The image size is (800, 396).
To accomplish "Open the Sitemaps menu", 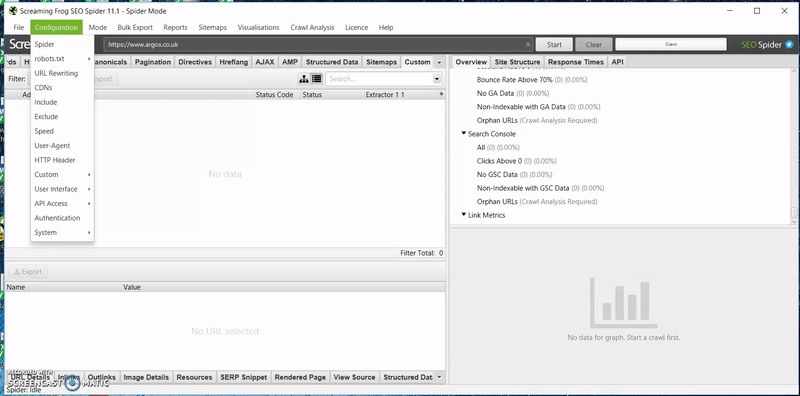I will [x=212, y=28].
